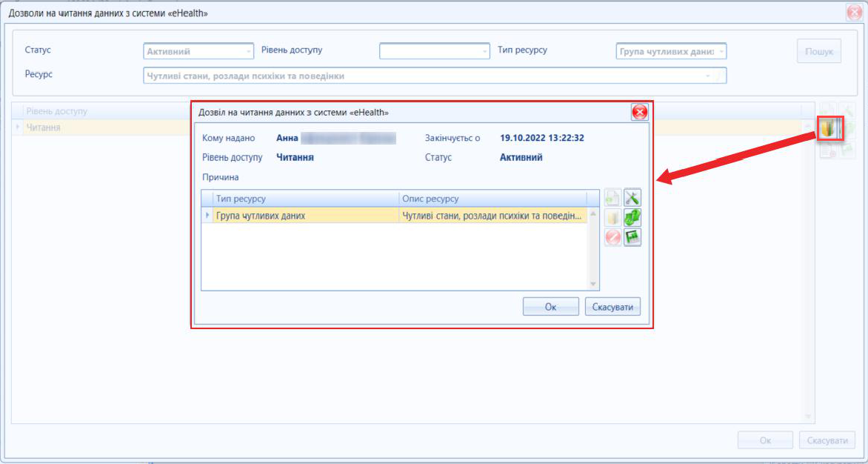The height and width of the screenshot is (464, 868).
Task: Click the greyed red cancel circle icon
Action: click(612, 237)
